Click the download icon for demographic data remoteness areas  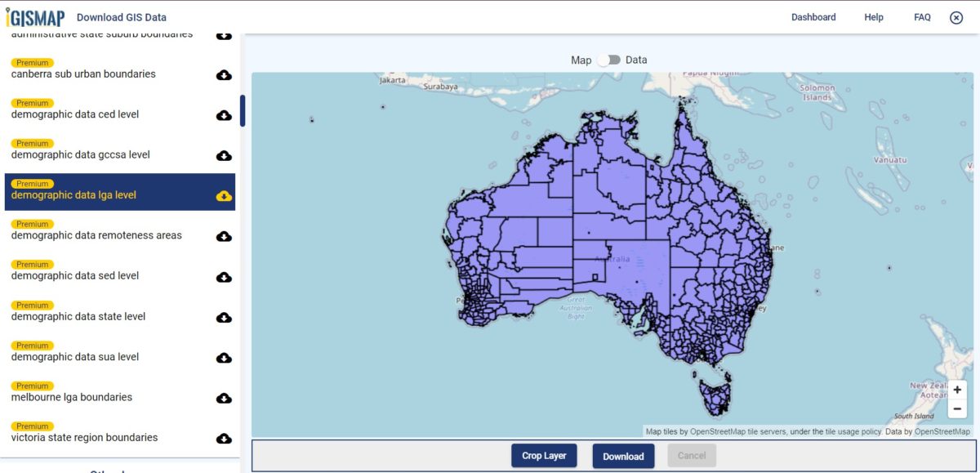[223, 236]
